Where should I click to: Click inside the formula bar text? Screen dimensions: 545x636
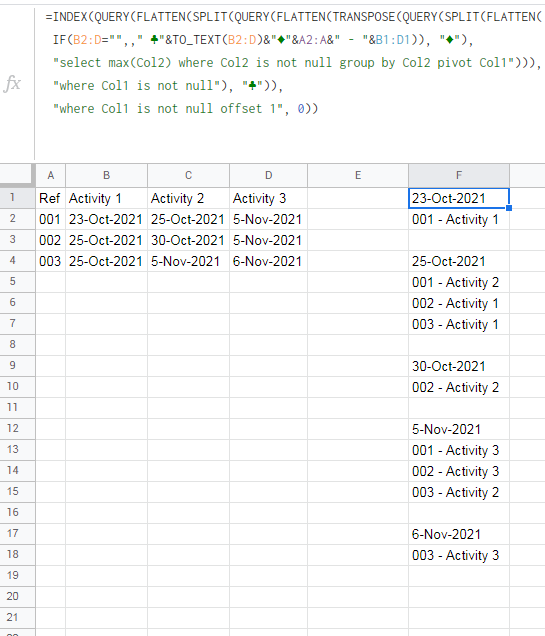(290, 63)
